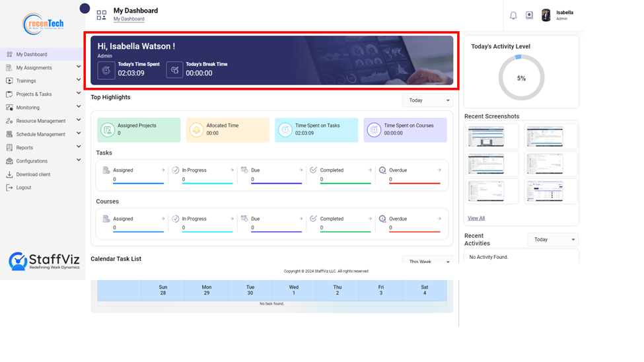Click the Trainings play icon in sidebar
The image size is (644, 362).
tap(9, 81)
